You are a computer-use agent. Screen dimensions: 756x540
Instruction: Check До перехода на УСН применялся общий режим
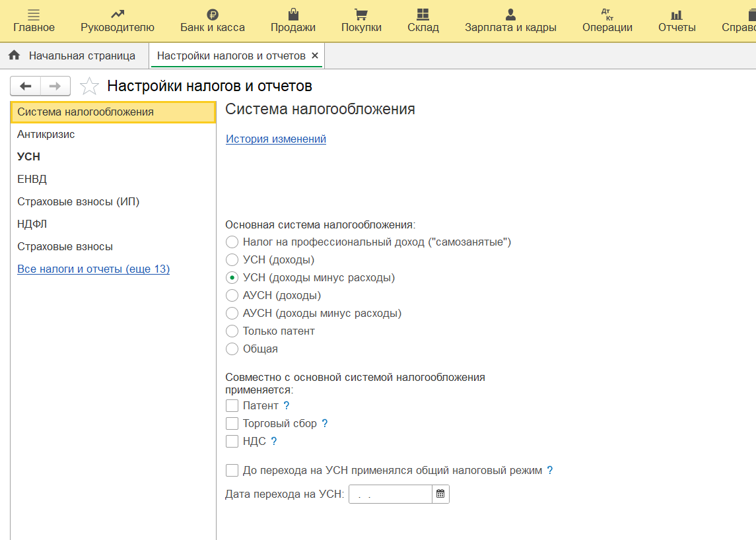click(x=232, y=470)
